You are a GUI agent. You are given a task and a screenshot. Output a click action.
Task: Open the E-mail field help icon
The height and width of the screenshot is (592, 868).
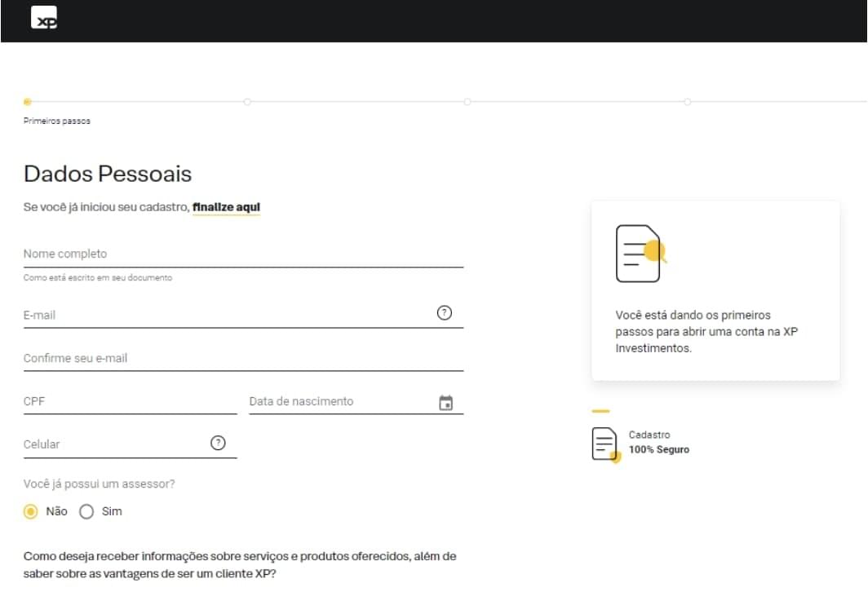coord(445,312)
